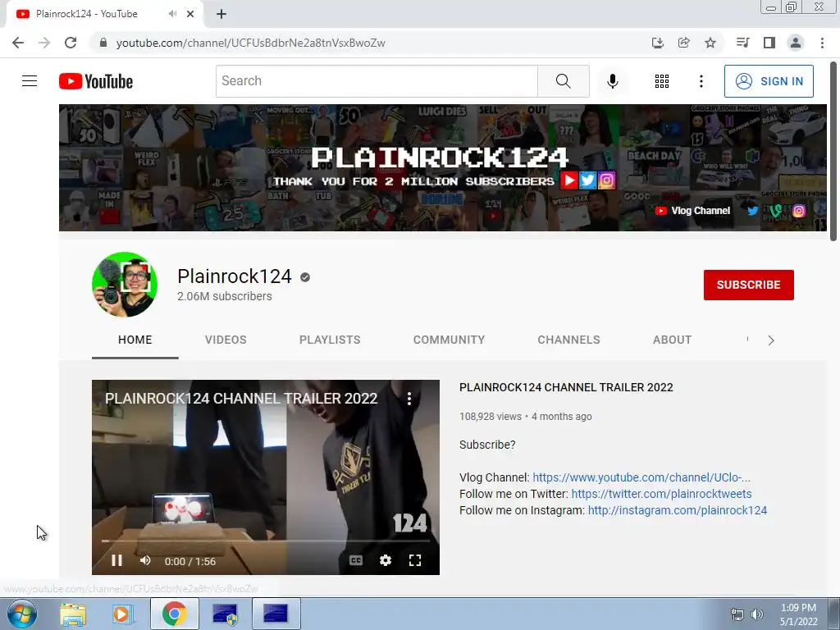Mute the video player volume
840x630 pixels.
click(145, 560)
